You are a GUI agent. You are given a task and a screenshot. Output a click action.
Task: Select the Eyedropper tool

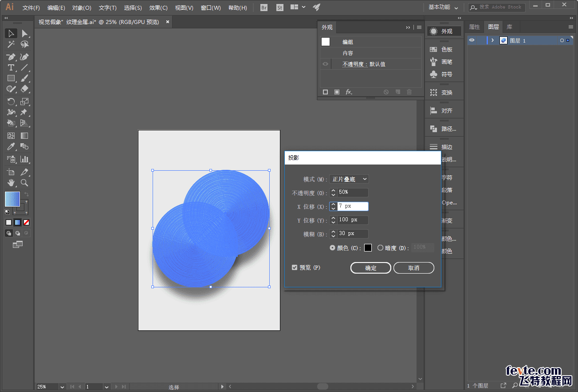point(11,147)
